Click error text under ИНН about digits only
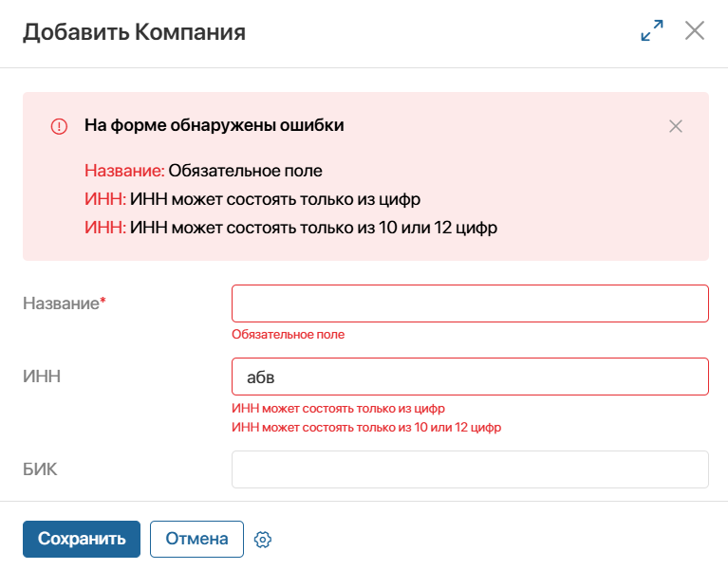Viewport: 728px width, 570px height. click(338, 409)
